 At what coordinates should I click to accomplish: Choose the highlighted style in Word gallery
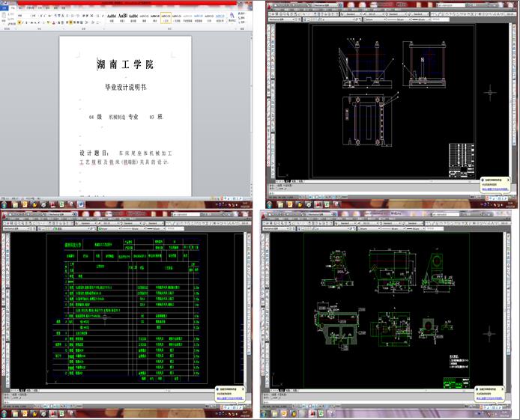coord(166,17)
